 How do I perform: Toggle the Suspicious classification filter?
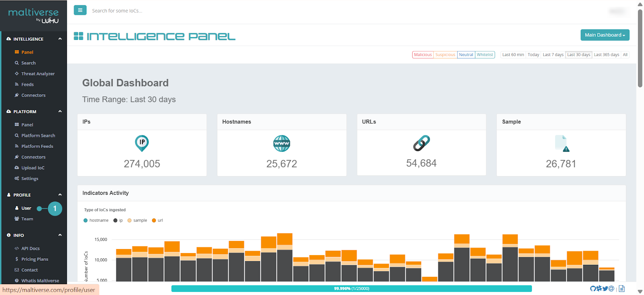tap(445, 55)
